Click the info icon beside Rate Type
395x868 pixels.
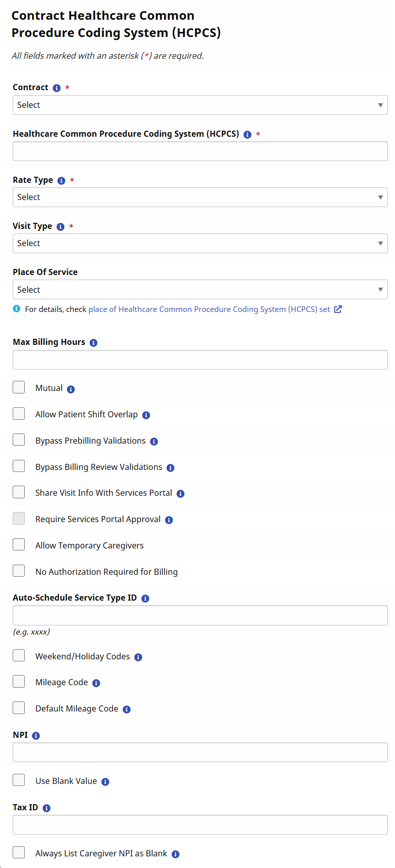pos(61,181)
